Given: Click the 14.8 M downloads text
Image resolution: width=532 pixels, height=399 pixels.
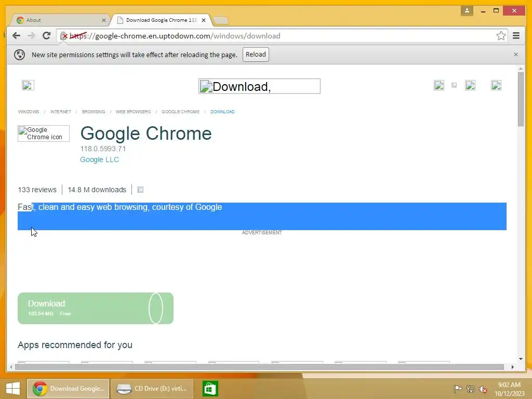Looking at the screenshot, I should pyautogui.click(x=97, y=190).
